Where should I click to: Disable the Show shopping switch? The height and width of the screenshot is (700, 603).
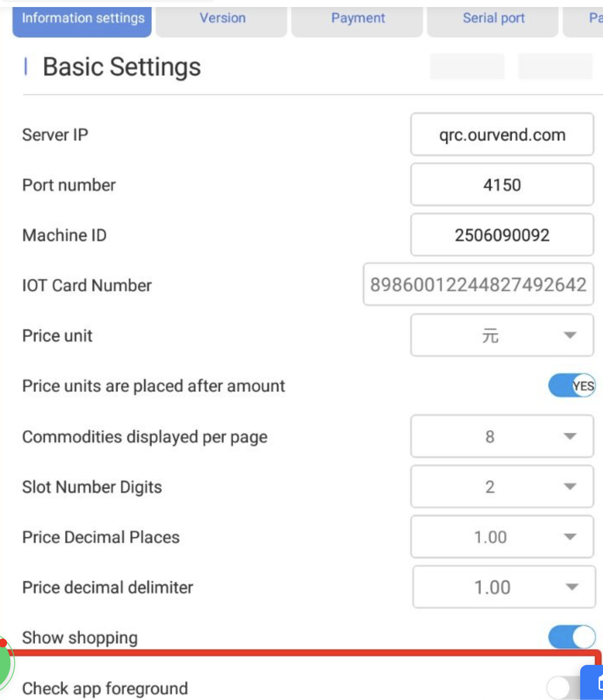point(571,637)
